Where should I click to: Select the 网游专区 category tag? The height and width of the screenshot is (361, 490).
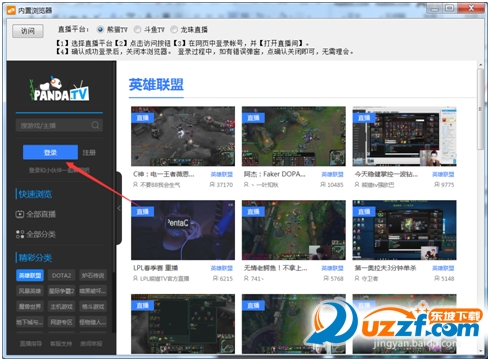61,322
